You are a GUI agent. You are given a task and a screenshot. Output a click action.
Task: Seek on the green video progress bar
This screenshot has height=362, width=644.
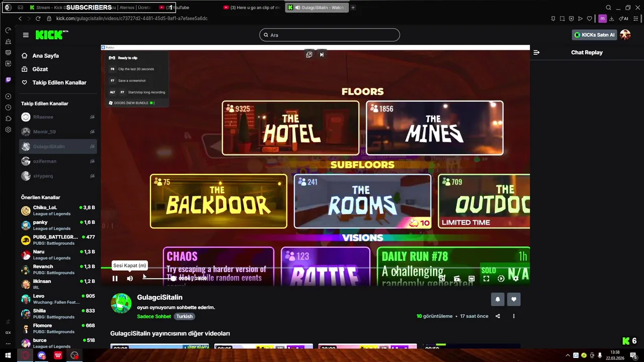[315, 267]
